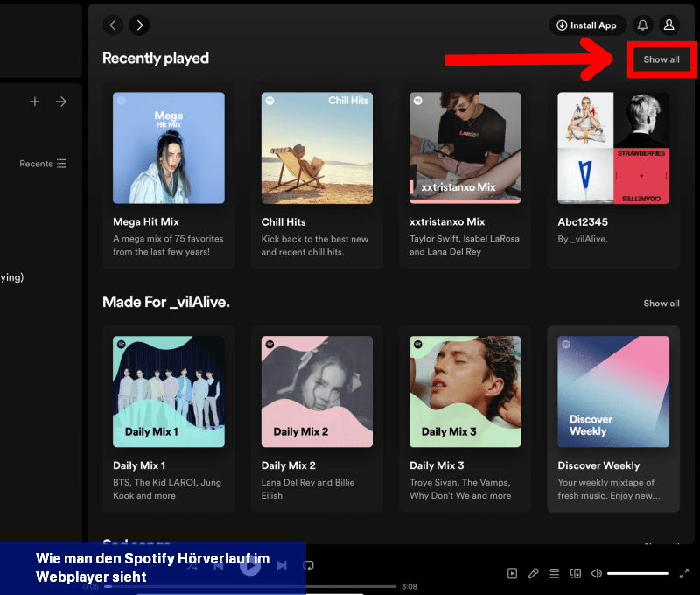Open the play queue icon
This screenshot has width=700, height=595.
[554, 574]
